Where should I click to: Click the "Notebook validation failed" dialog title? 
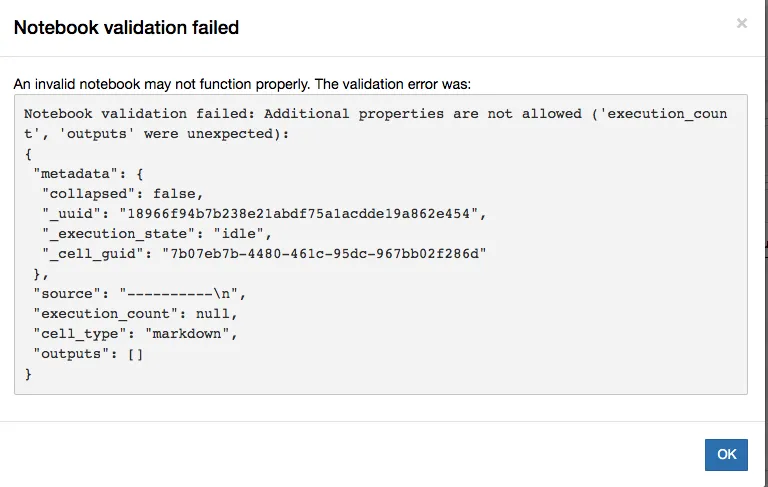click(x=126, y=27)
